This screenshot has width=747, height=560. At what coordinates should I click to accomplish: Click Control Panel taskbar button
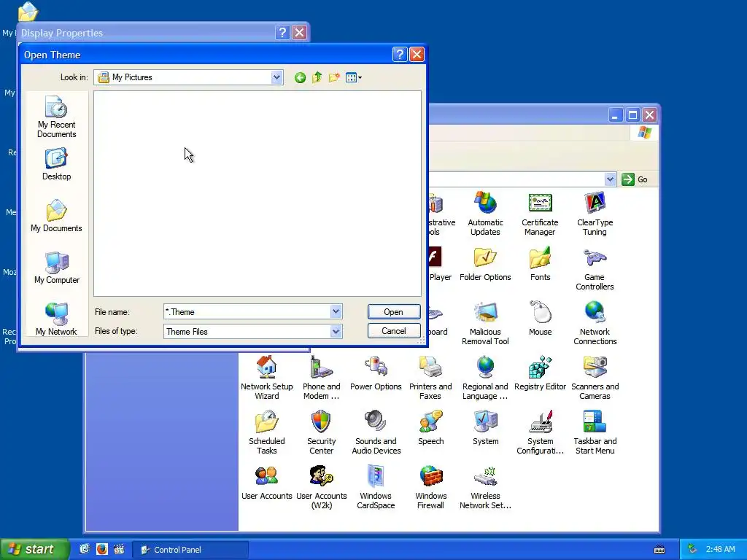(190, 550)
